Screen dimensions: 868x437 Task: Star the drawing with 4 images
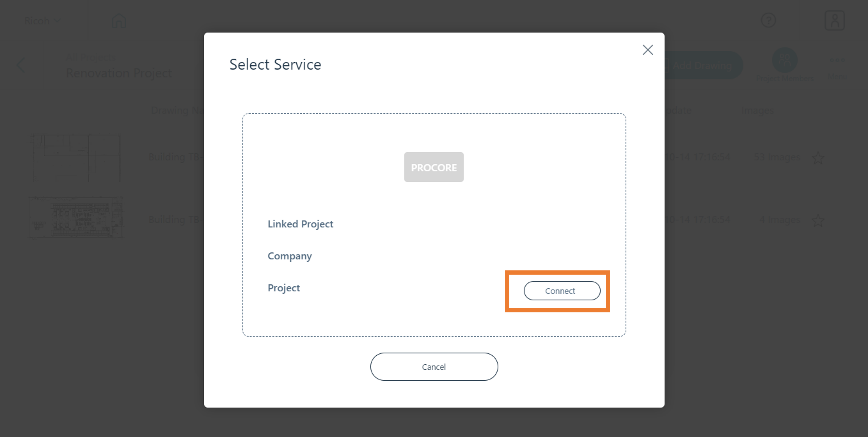818,221
